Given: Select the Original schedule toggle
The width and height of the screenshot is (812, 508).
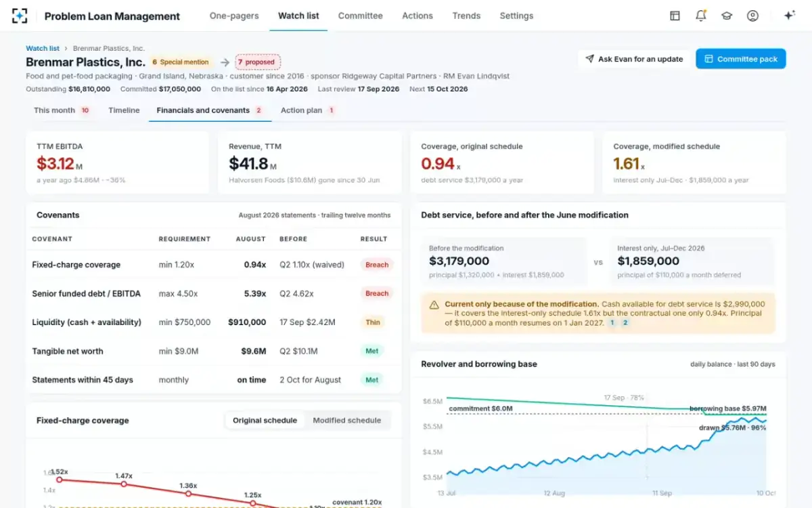Looking at the screenshot, I should coord(265,420).
